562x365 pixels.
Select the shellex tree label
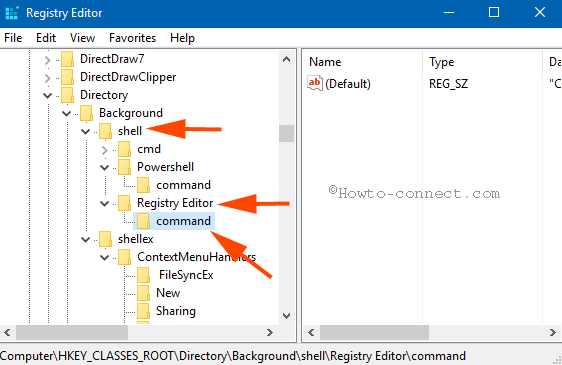pyautogui.click(x=135, y=239)
